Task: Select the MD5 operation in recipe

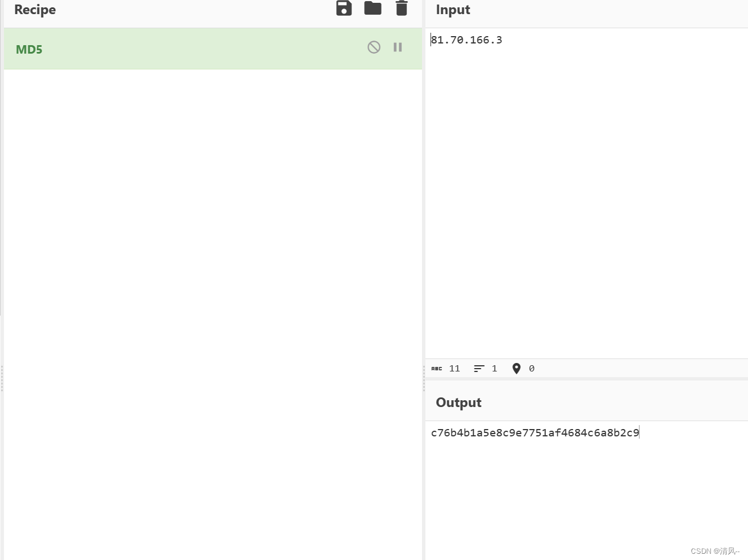Action: click(x=213, y=49)
